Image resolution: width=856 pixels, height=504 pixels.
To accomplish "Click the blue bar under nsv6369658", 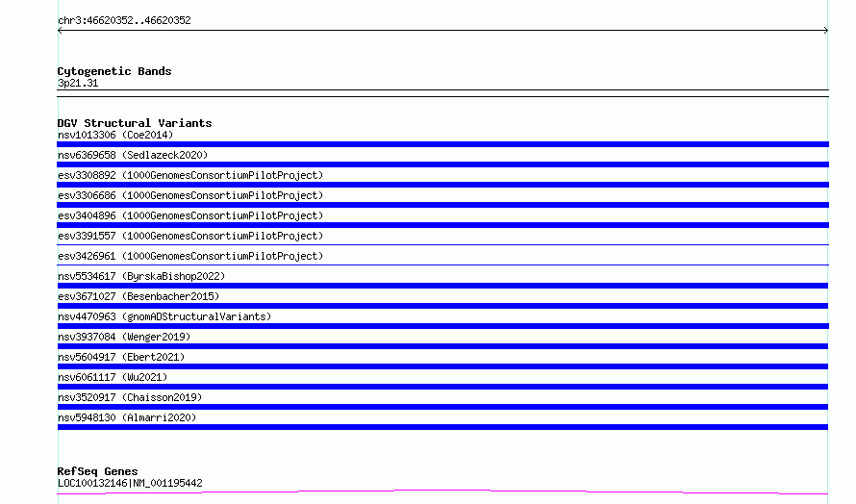I will point(442,164).
